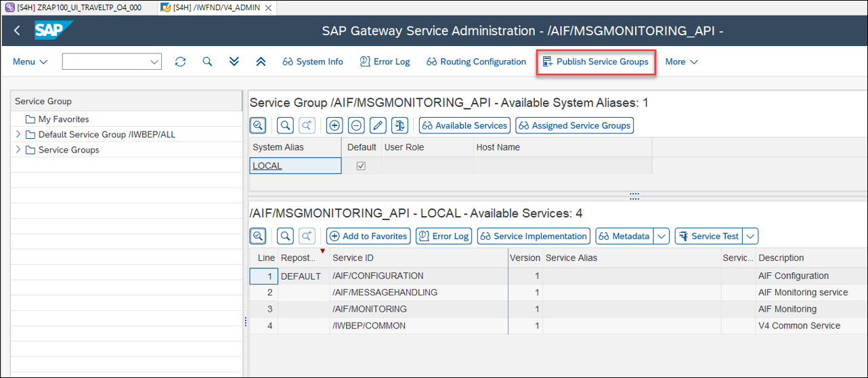The image size is (868, 378).
Task: Expand Default Service Group /IWBEP/ALL
Action: [x=18, y=134]
